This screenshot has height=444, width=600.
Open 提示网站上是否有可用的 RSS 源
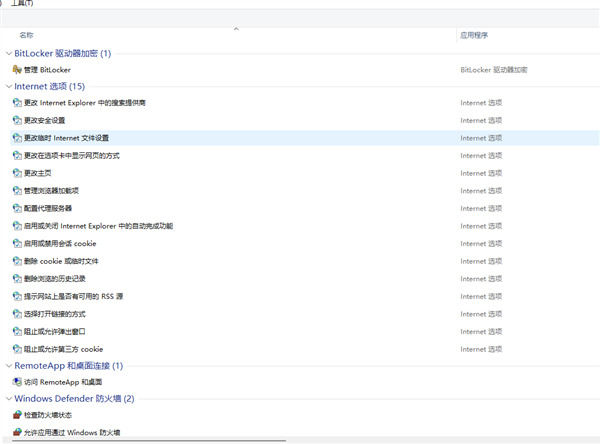pyautogui.click(x=73, y=296)
